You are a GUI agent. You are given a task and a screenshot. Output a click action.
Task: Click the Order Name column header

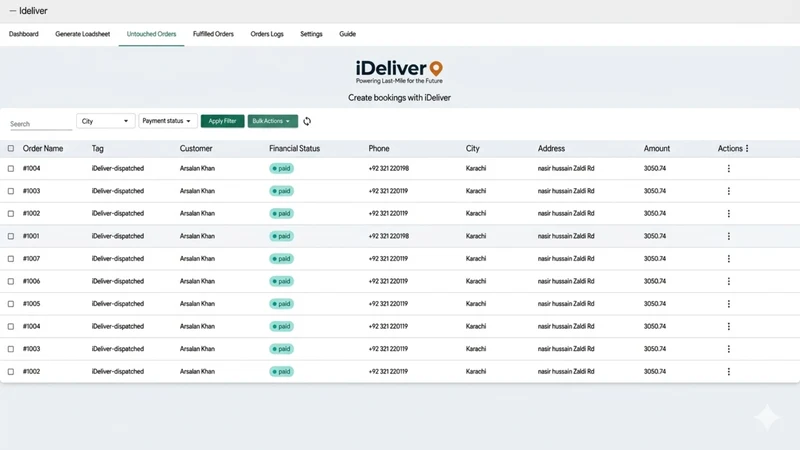coord(43,148)
